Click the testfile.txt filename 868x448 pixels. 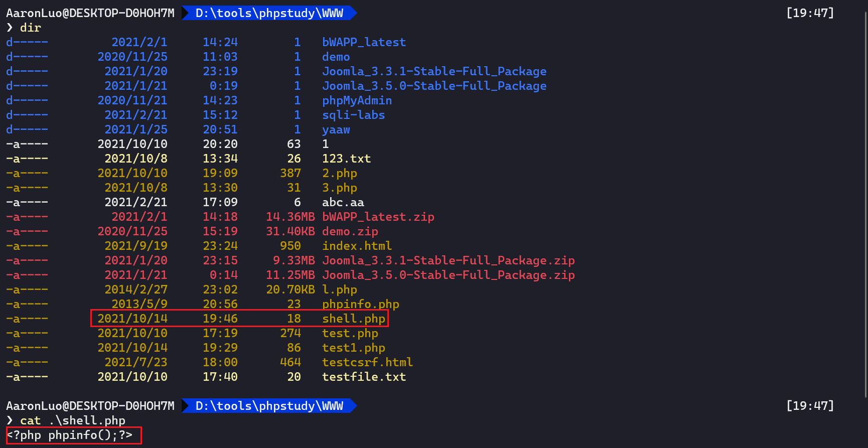[x=364, y=377]
